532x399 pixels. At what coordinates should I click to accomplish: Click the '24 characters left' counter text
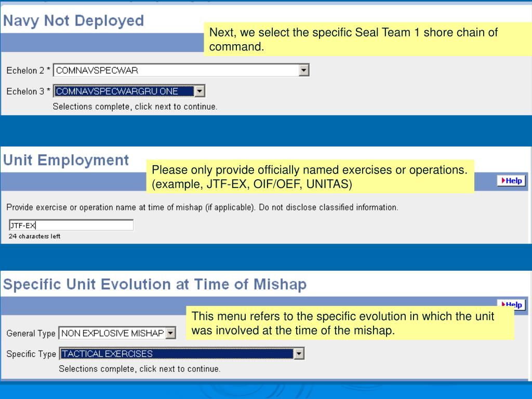coord(34,236)
